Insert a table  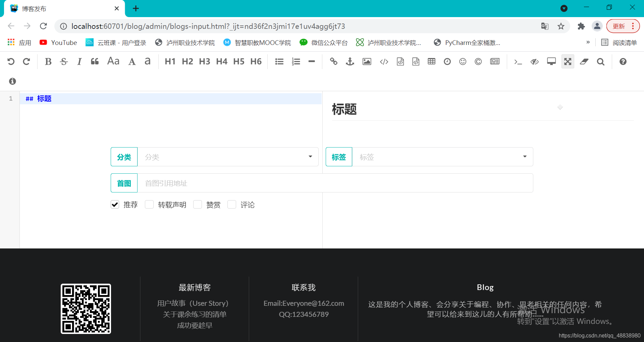431,61
